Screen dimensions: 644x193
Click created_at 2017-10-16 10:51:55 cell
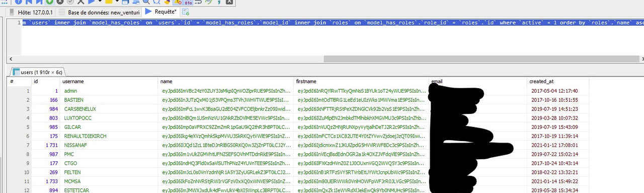(x=558, y=100)
